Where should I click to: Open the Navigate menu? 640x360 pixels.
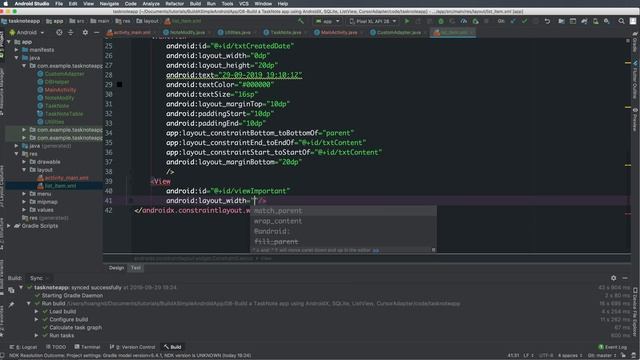tap(109, 4)
